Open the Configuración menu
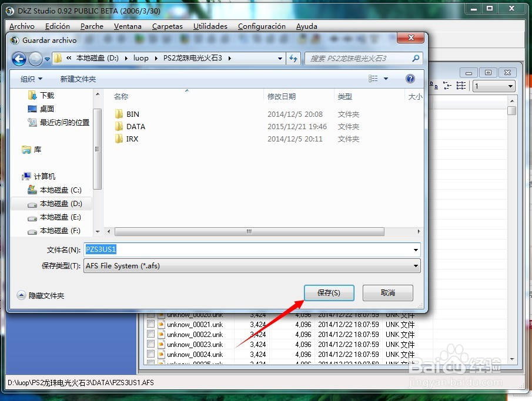532x401 pixels. 262,26
